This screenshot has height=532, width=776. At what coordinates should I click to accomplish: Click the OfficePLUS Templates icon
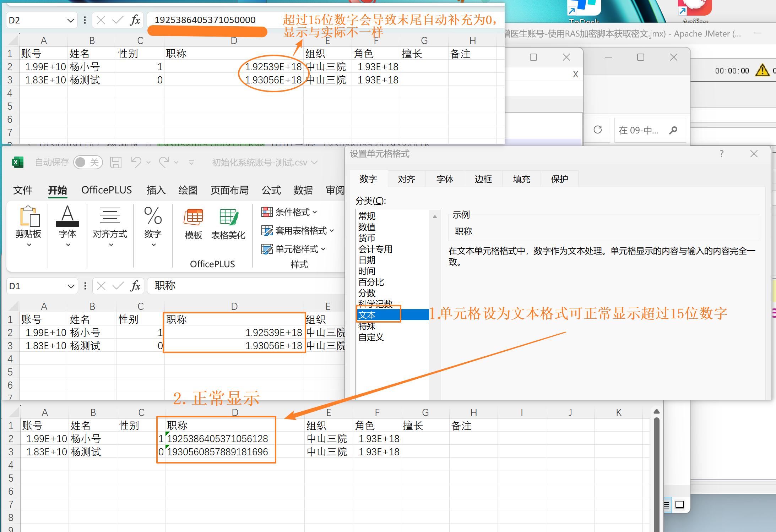point(193,217)
